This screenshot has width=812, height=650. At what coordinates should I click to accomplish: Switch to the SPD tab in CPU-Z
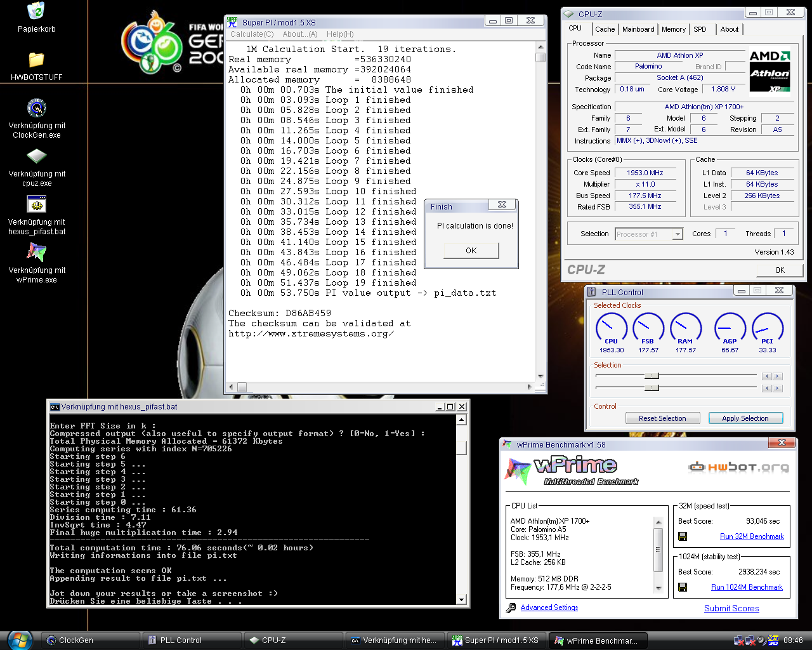click(700, 29)
